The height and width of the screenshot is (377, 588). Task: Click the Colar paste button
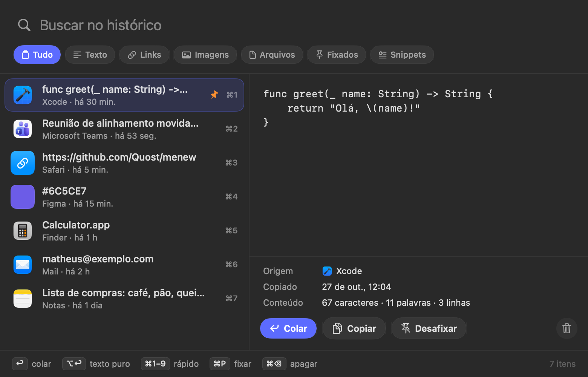tap(288, 328)
